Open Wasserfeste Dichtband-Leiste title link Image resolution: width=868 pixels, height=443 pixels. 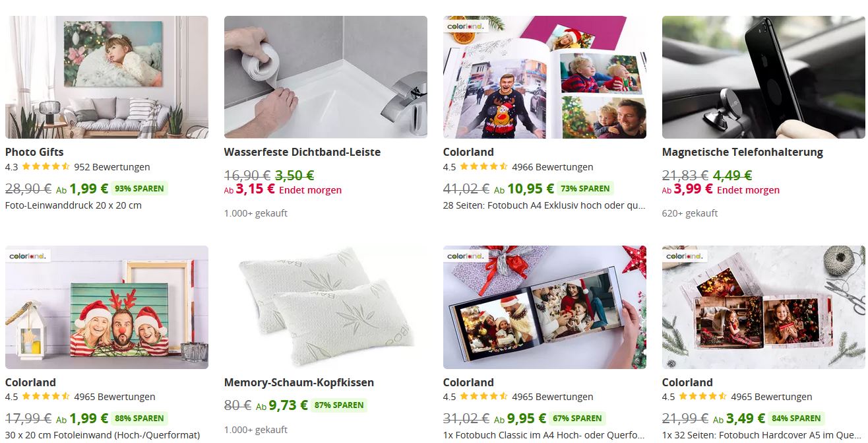302,152
